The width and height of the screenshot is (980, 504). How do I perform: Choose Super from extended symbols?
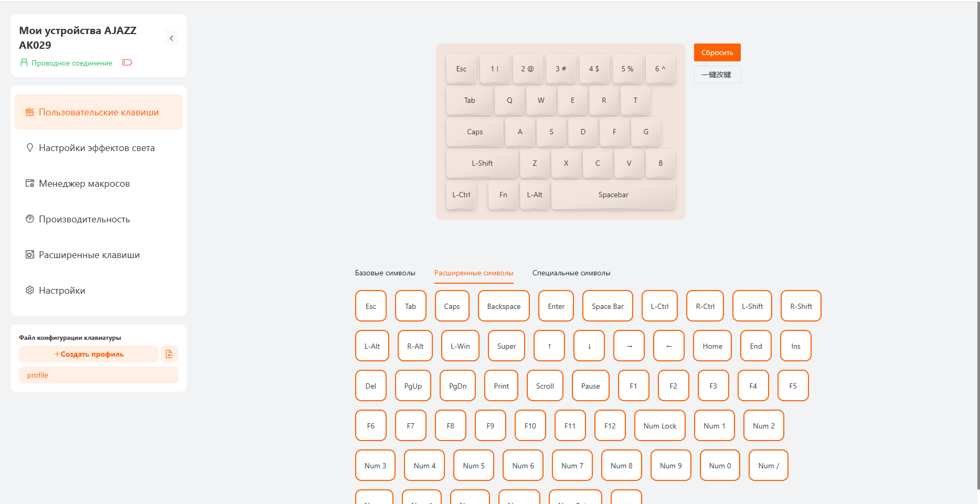(506, 346)
